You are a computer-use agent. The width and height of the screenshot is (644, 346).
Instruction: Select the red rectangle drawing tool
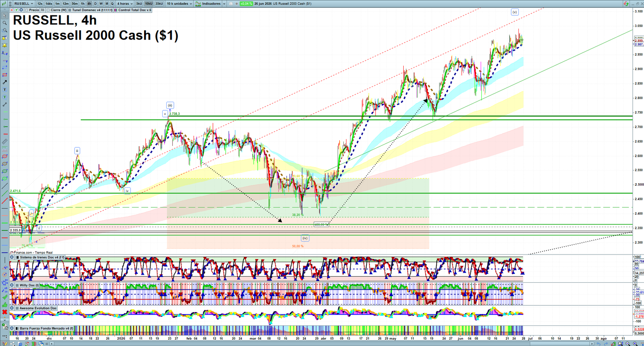click(5, 75)
